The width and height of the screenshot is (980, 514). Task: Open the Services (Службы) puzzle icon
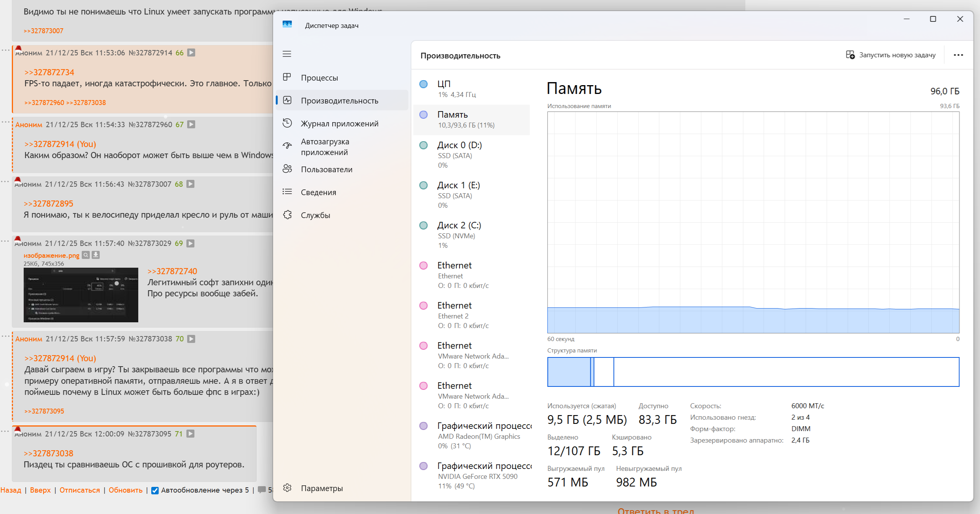(x=287, y=215)
